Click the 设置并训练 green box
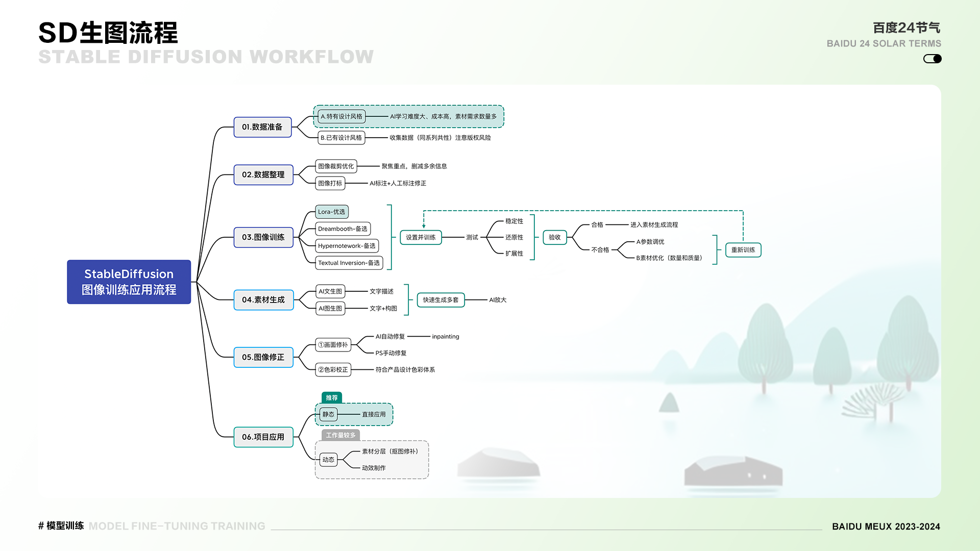 coord(421,237)
